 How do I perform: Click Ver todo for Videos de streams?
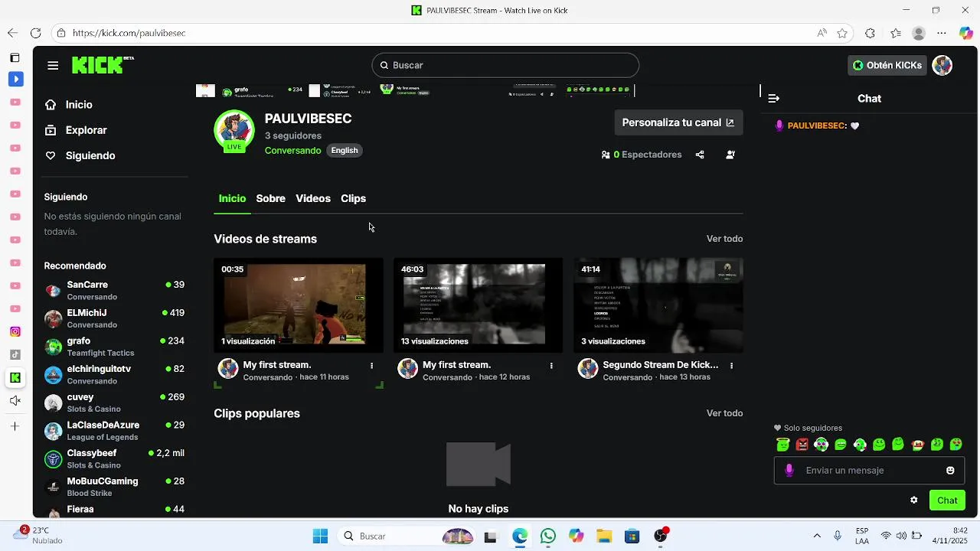pyautogui.click(x=724, y=239)
